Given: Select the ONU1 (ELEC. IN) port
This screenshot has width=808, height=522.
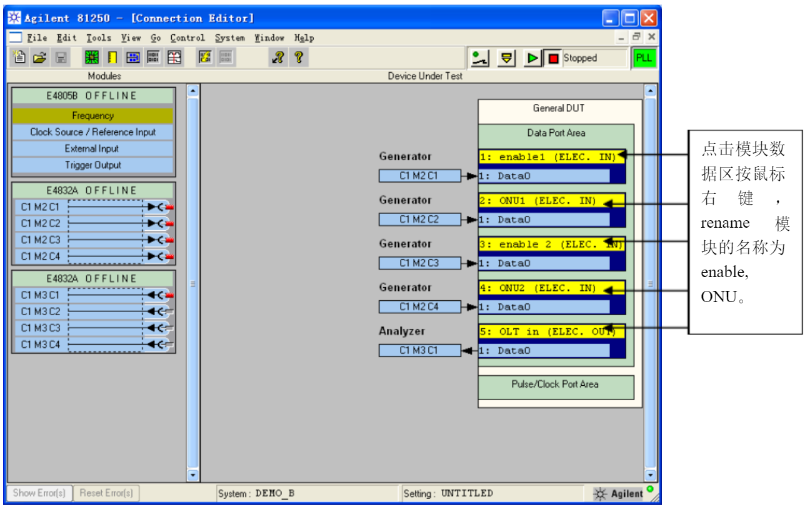Looking at the screenshot, I should tap(550, 200).
